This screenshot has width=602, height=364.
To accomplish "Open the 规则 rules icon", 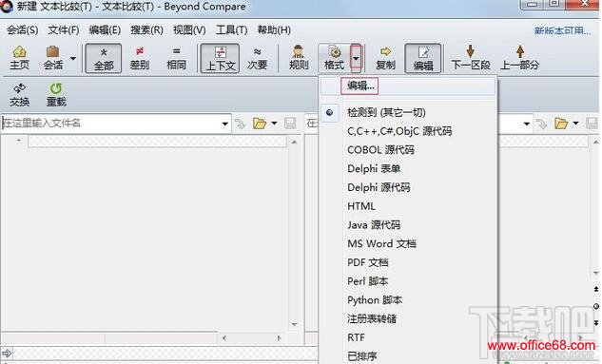I will point(299,58).
